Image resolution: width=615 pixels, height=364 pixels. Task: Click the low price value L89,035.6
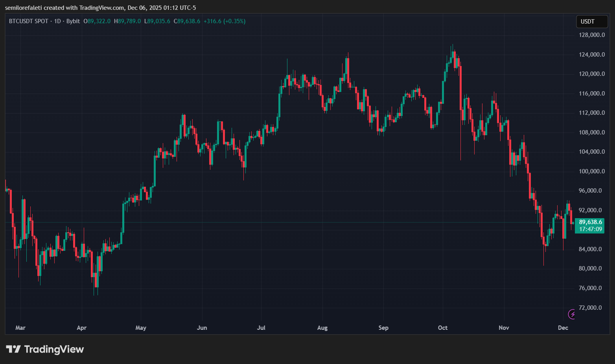pyautogui.click(x=157, y=22)
